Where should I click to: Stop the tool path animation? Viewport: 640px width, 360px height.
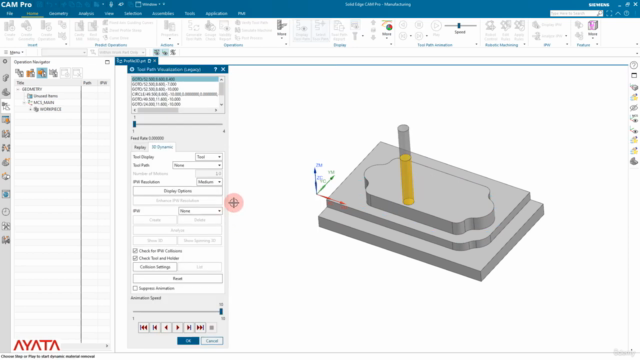[211, 327]
